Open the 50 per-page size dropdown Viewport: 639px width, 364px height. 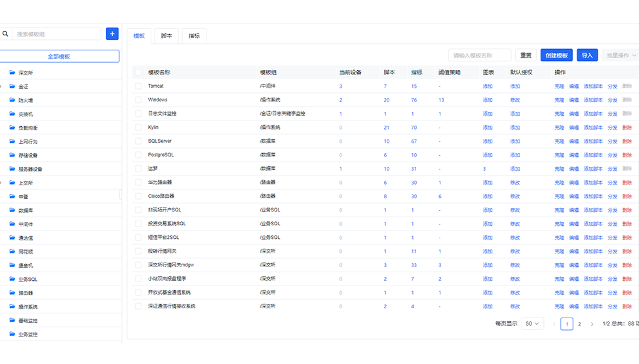pos(532,323)
